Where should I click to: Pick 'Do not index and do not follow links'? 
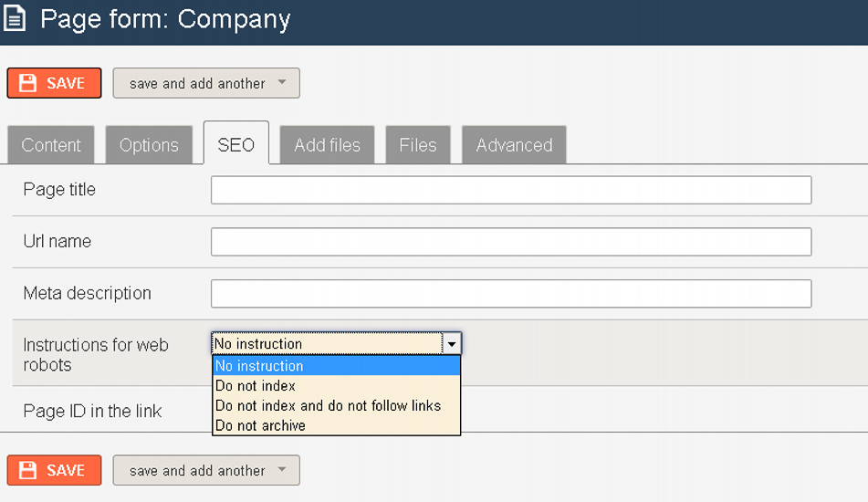337,405
